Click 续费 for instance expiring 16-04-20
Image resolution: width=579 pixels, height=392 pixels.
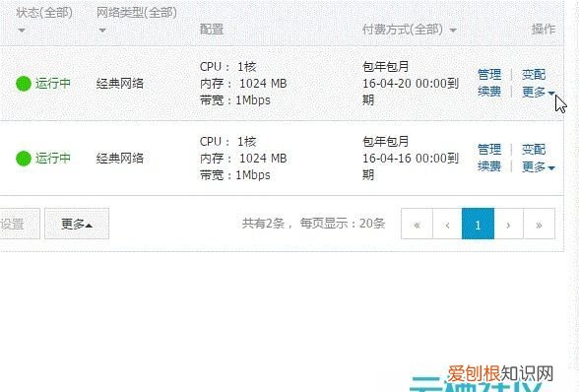tap(489, 92)
